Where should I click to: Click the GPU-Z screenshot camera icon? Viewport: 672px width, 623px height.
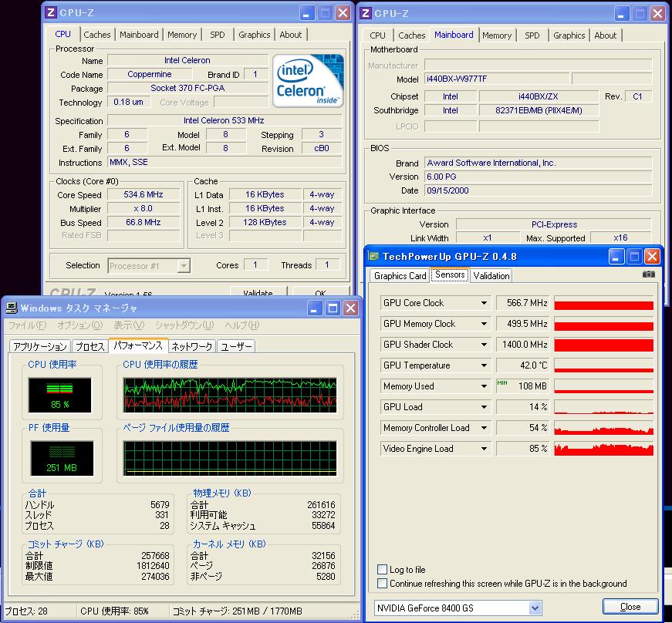[649, 274]
